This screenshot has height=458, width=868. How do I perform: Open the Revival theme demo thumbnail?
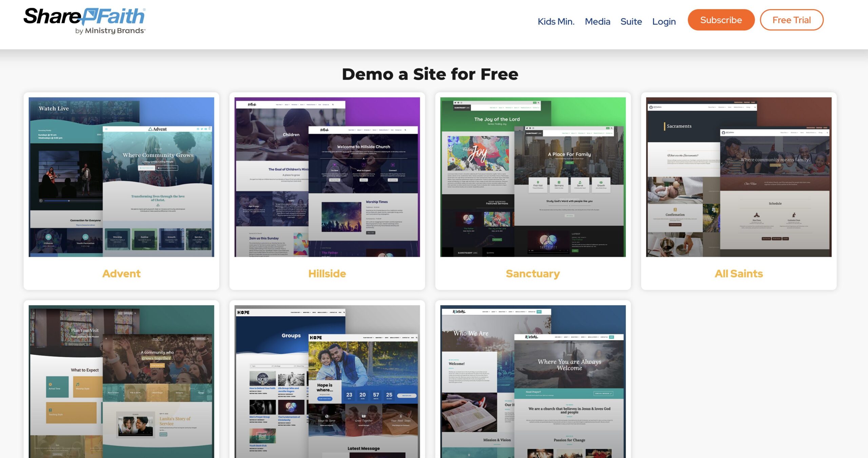tap(533, 382)
